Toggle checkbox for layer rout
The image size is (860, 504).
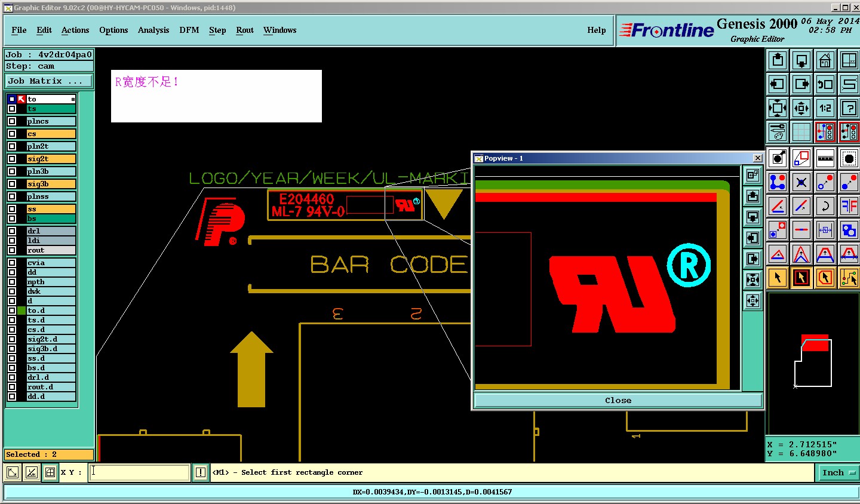pyautogui.click(x=12, y=250)
